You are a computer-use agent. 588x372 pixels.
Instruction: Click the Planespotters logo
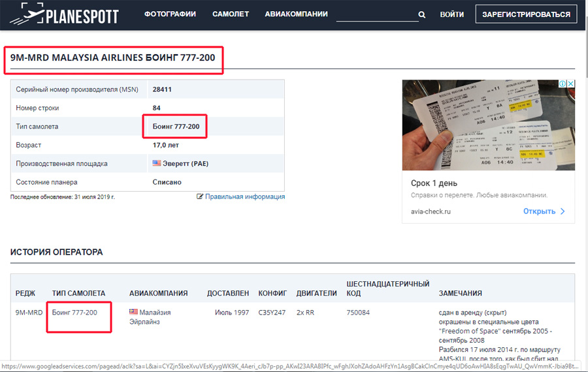click(64, 14)
